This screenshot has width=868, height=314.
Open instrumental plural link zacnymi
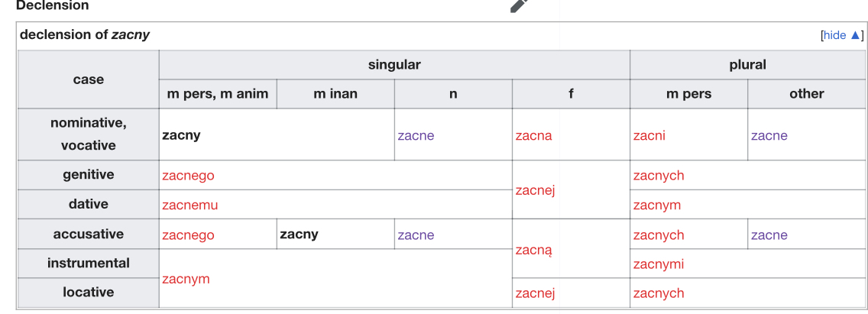click(659, 264)
